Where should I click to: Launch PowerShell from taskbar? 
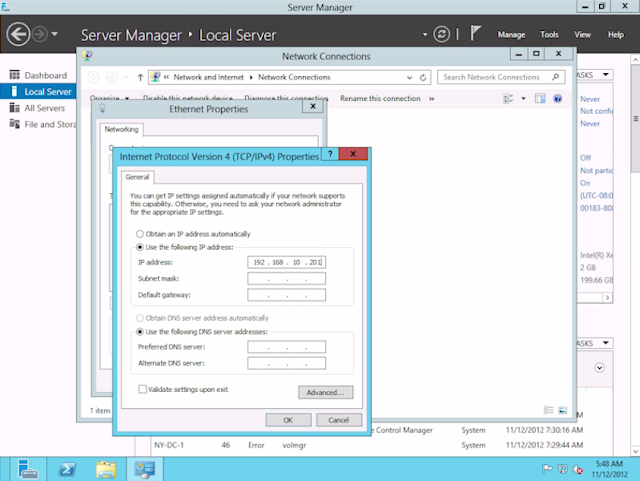tap(67, 469)
